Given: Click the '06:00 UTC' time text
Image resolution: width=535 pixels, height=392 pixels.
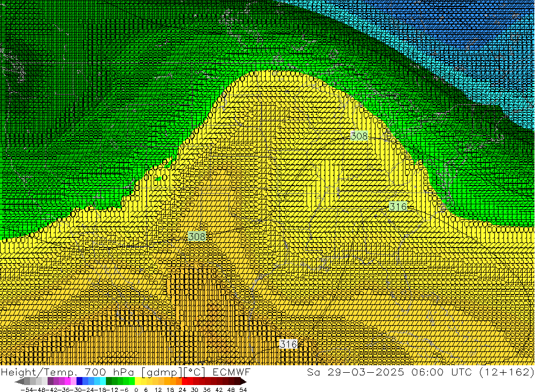Looking at the screenshot, I should click(441, 372).
